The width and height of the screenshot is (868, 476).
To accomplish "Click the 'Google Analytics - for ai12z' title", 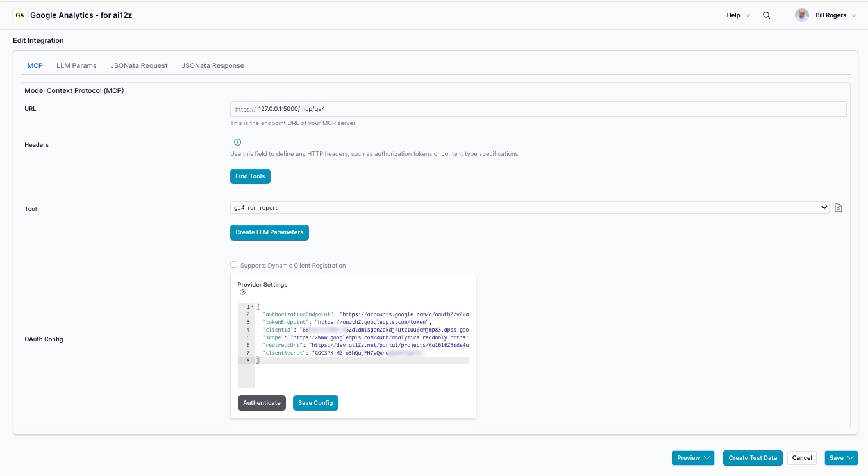I will pos(81,15).
